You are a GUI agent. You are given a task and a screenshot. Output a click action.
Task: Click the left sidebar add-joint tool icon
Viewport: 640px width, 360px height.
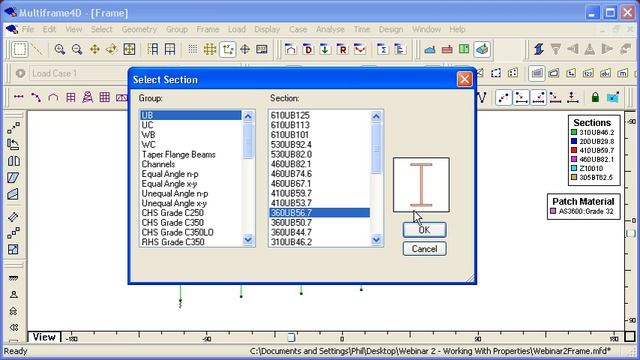tap(13, 128)
